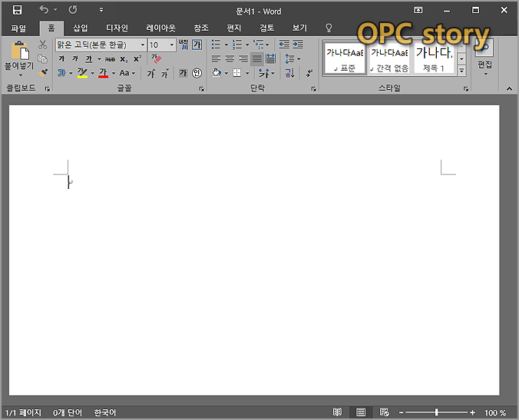Decrease font size
Viewport: 519px width, 420px height.
(165, 73)
